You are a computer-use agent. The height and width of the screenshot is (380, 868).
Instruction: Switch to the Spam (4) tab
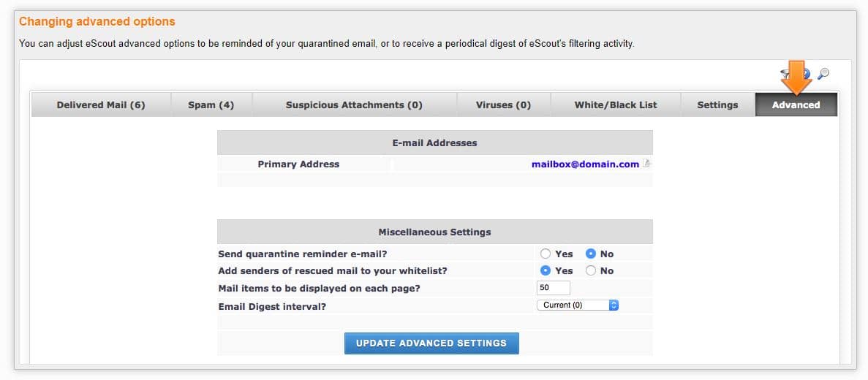coord(211,104)
